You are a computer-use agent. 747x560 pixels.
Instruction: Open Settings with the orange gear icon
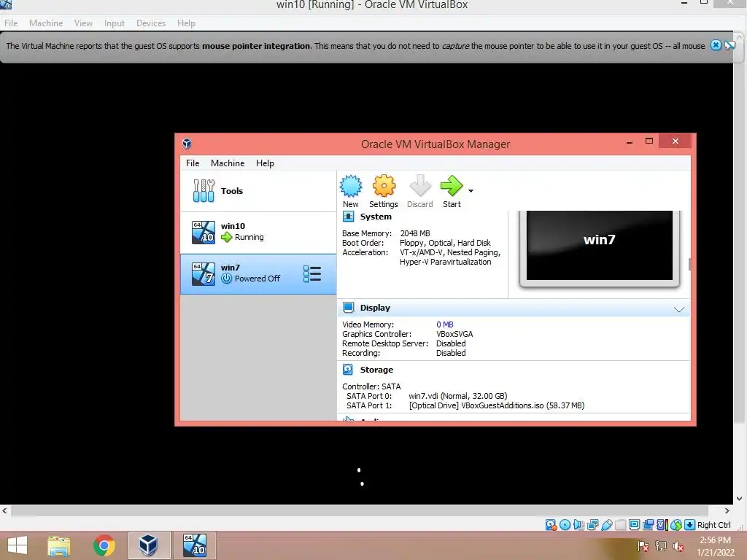[x=384, y=186]
